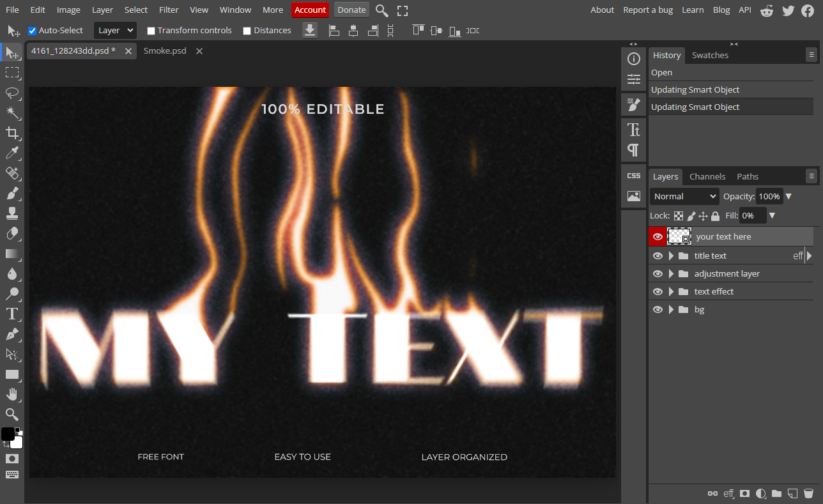Select the Zoom tool

click(x=13, y=415)
